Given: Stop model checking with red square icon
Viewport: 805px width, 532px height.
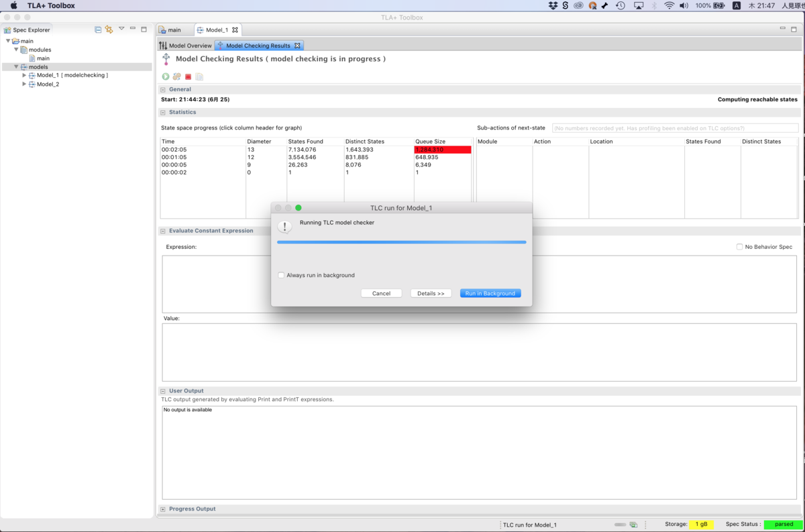Looking at the screenshot, I should (x=189, y=76).
